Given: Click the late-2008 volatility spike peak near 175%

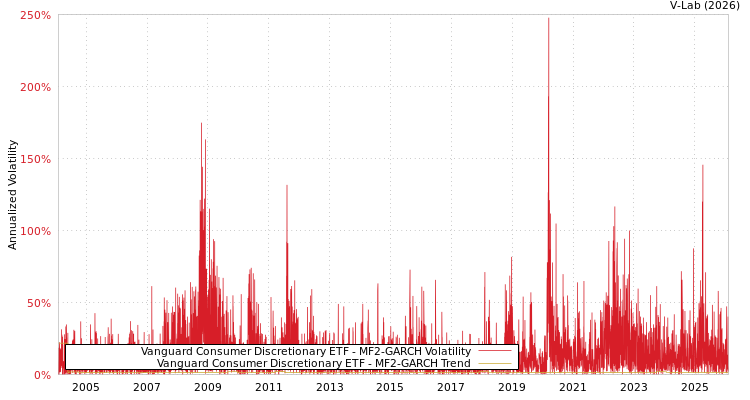Looking at the screenshot, I should coord(201,124).
